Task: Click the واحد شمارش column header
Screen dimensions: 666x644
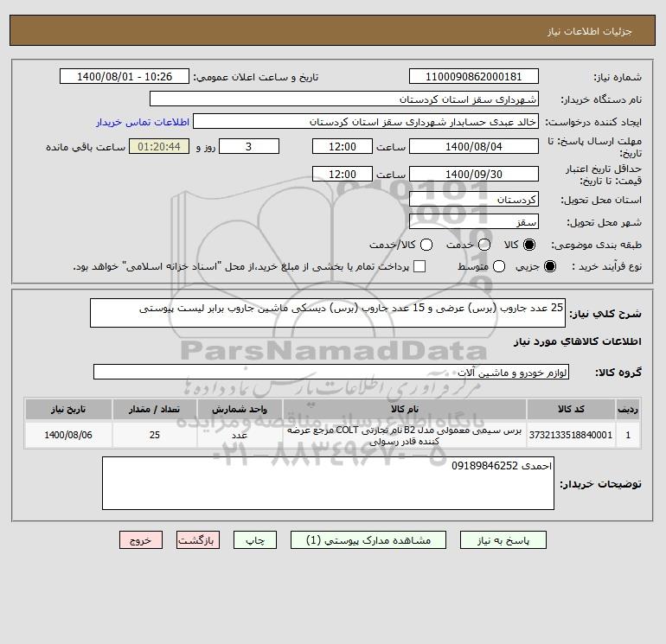Action: pos(240,409)
